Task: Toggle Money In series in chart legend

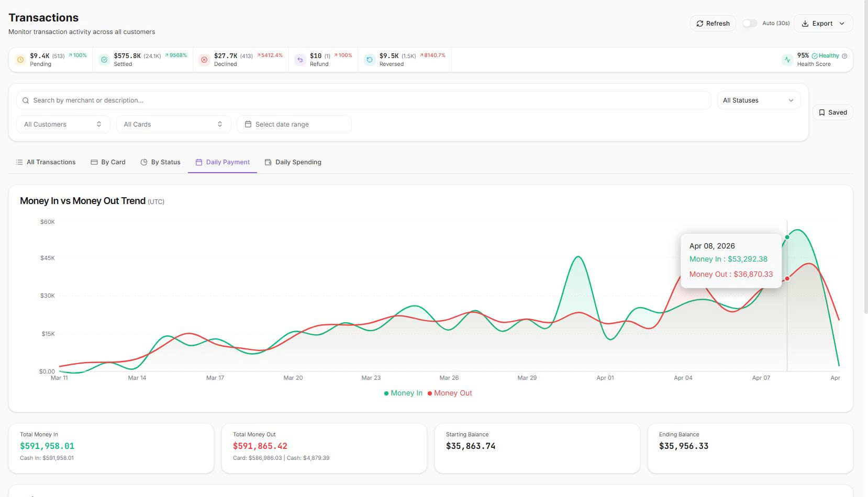Action: point(403,393)
